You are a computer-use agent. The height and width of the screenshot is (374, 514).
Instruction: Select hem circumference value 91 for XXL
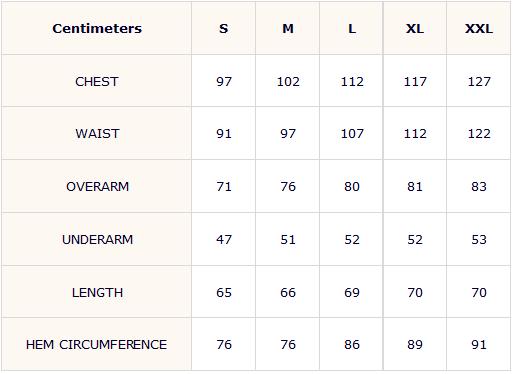[479, 344]
